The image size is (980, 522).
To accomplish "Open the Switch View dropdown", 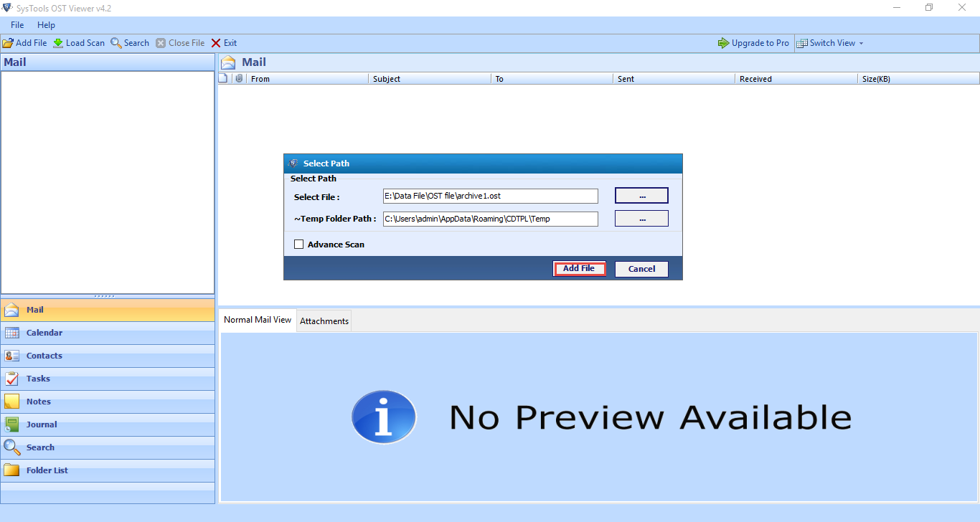I will (830, 43).
